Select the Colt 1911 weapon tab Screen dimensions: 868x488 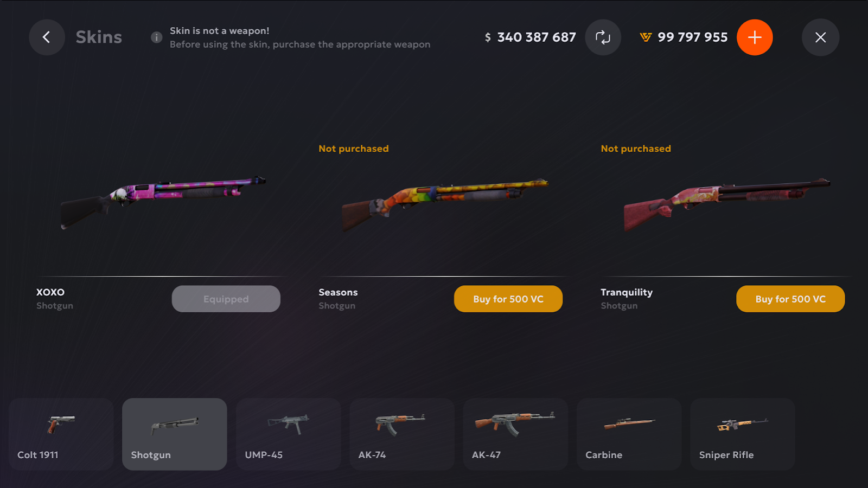(x=61, y=434)
